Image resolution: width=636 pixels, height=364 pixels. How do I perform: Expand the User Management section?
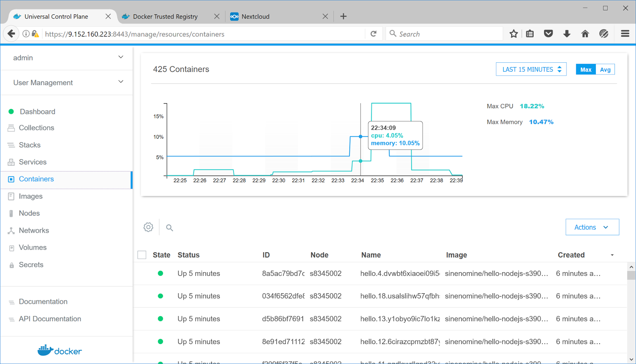coord(67,83)
